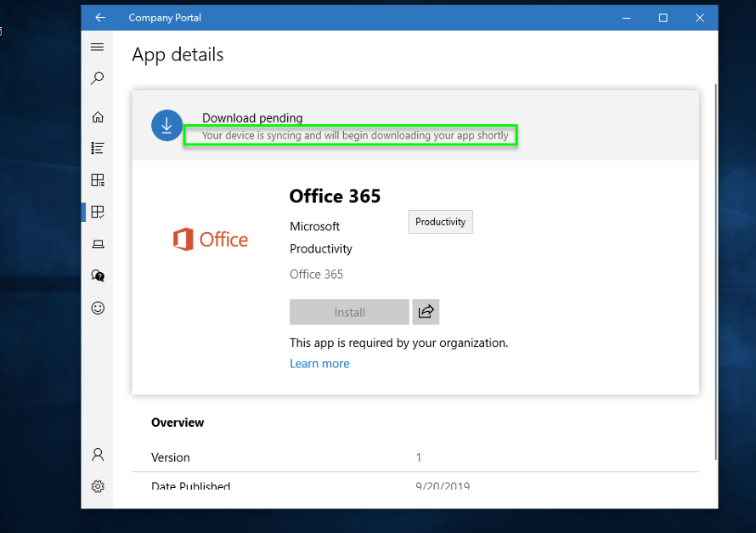Open the user account profile icon

pos(98,455)
